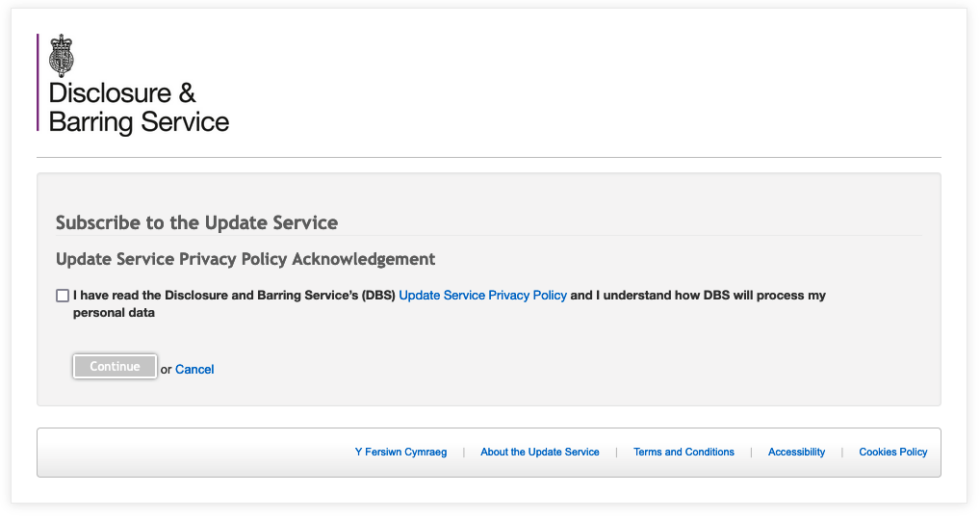View the Terms and Conditions page
The height and width of the screenshot is (519, 980).
[683, 452]
